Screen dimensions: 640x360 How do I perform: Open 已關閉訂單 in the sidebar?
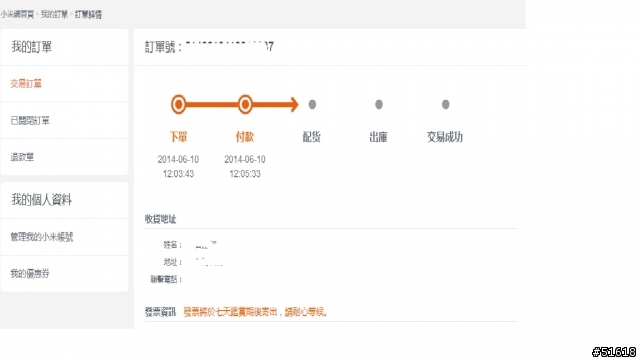30,120
